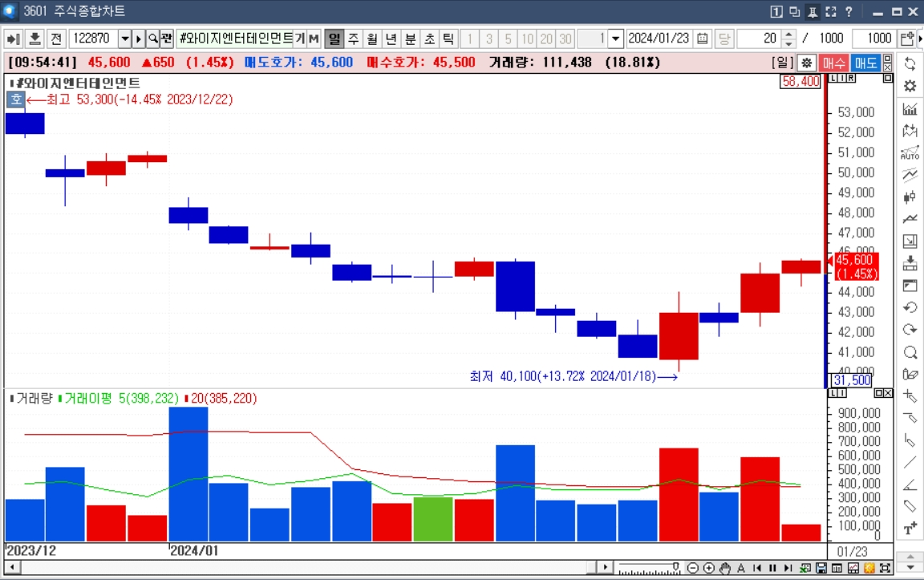
Task: Select the 일 (daily) period tab
Action: 334,39
